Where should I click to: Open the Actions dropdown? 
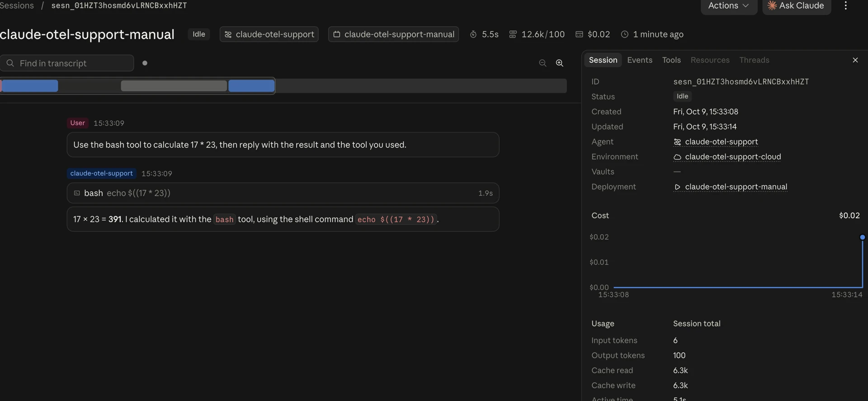click(x=729, y=6)
